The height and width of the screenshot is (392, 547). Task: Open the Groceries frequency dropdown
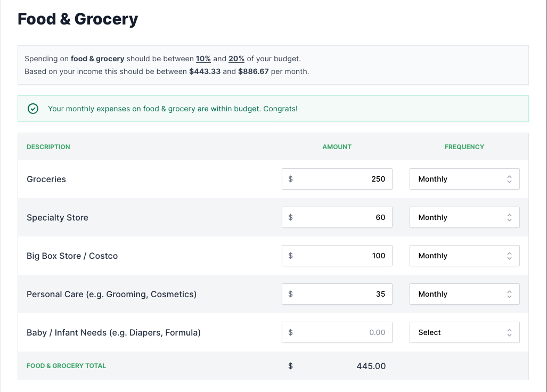point(464,179)
